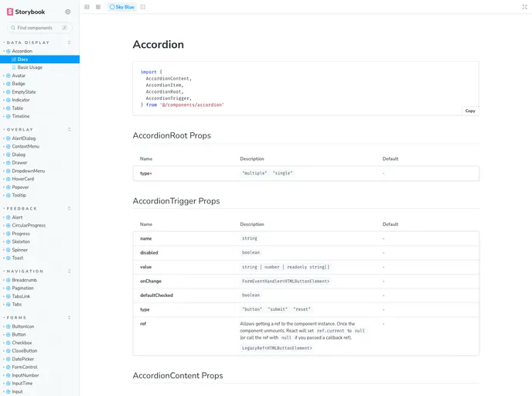Click the LegacyRef<HTMLButtonElement> type text
The width and height of the screenshot is (532, 396).
[x=277, y=348]
